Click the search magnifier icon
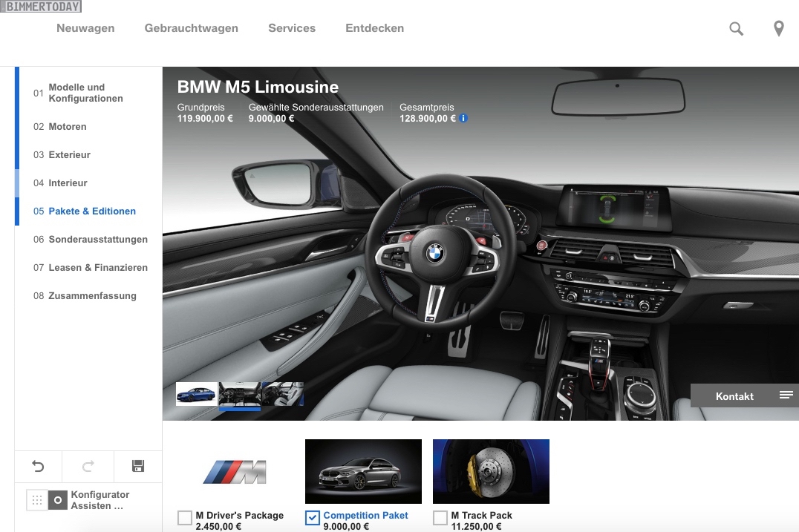This screenshot has width=799, height=532. click(x=736, y=29)
